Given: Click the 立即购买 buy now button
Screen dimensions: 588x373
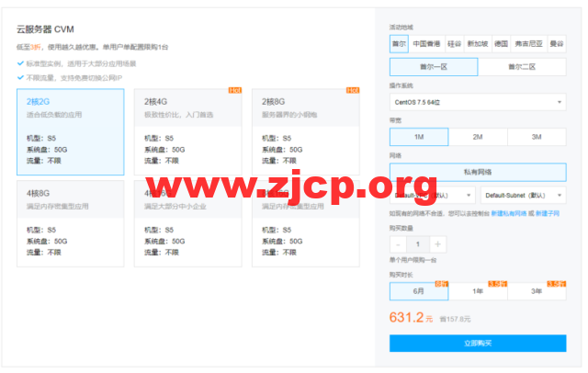Looking at the screenshot, I should [x=478, y=343].
